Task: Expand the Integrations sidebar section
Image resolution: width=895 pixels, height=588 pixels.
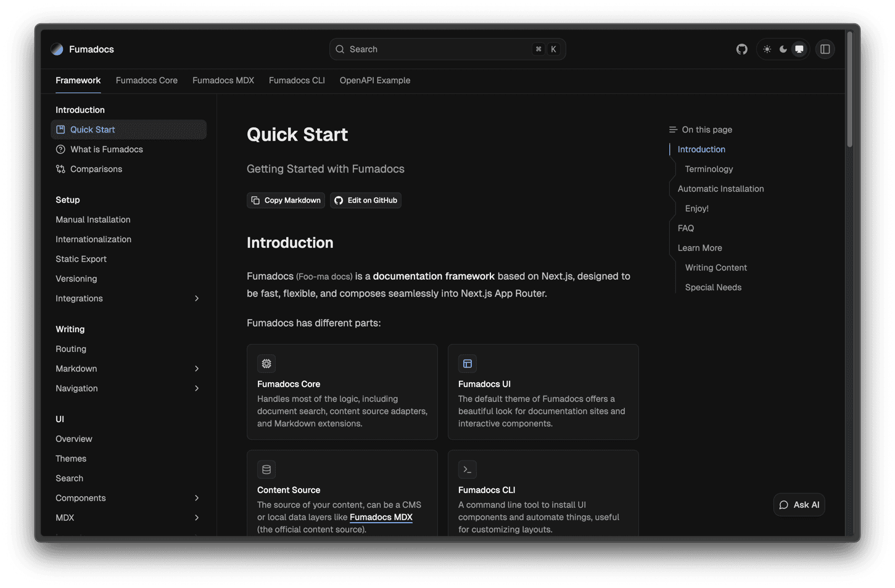Action: point(197,298)
